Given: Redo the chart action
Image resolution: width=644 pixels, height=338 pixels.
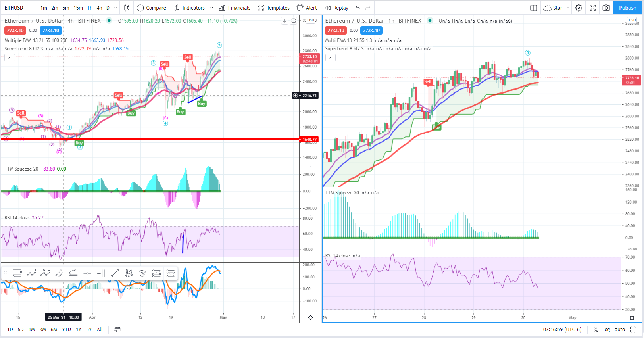Looking at the screenshot, I should point(368,8).
